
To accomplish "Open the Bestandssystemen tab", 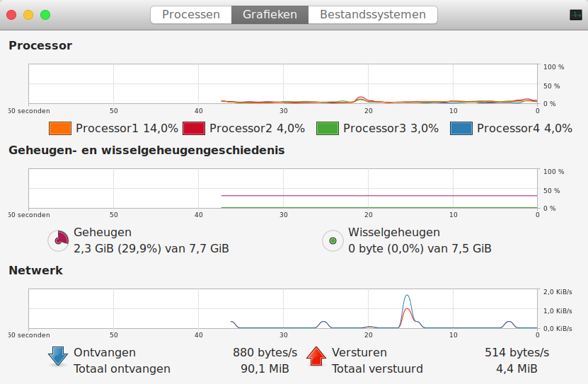I will pyautogui.click(x=372, y=14).
